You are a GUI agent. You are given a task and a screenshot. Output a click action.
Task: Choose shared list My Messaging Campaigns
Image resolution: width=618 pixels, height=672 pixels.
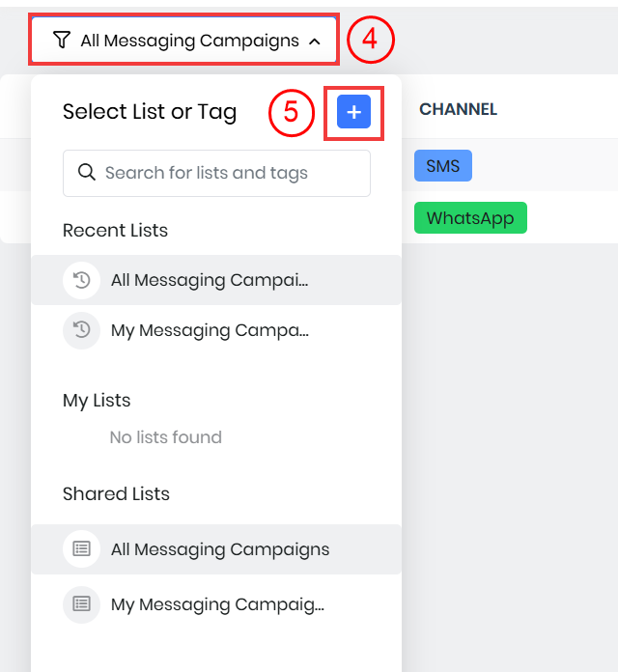pyautogui.click(x=217, y=604)
